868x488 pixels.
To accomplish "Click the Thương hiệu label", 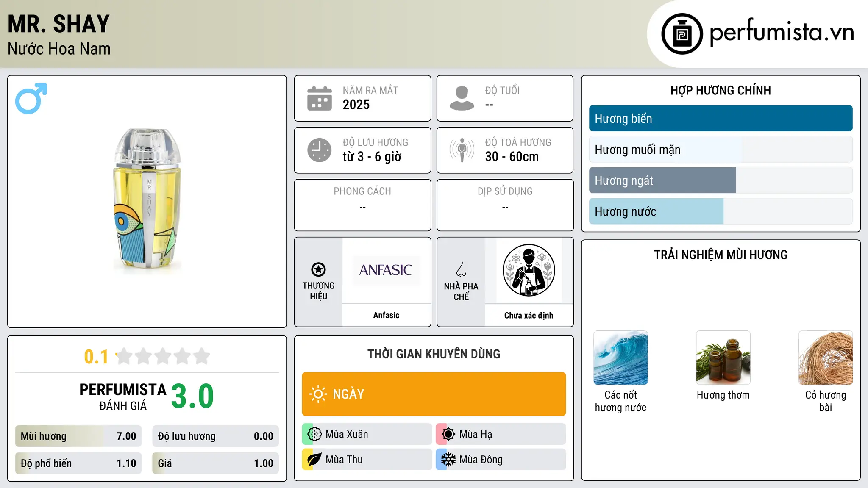I will tap(319, 291).
